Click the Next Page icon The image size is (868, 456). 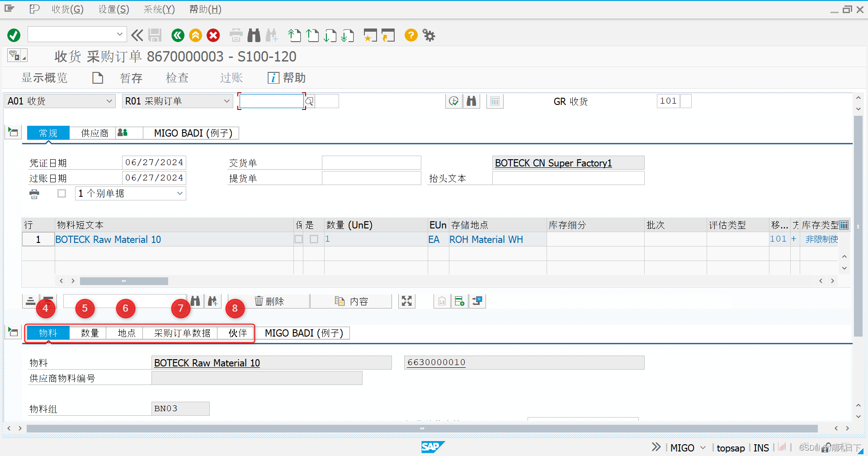click(330, 35)
